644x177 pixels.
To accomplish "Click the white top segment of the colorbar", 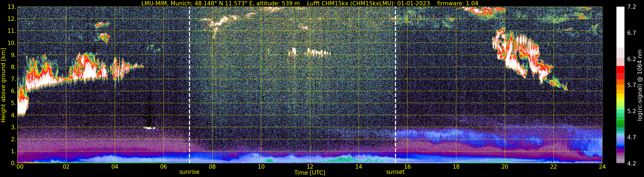I will pos(620,27).
